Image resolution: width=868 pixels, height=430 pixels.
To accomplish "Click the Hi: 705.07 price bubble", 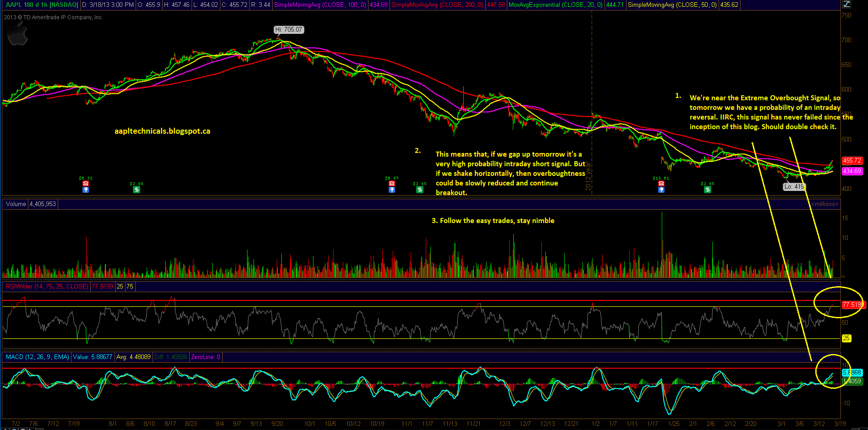I will (289, 30).
